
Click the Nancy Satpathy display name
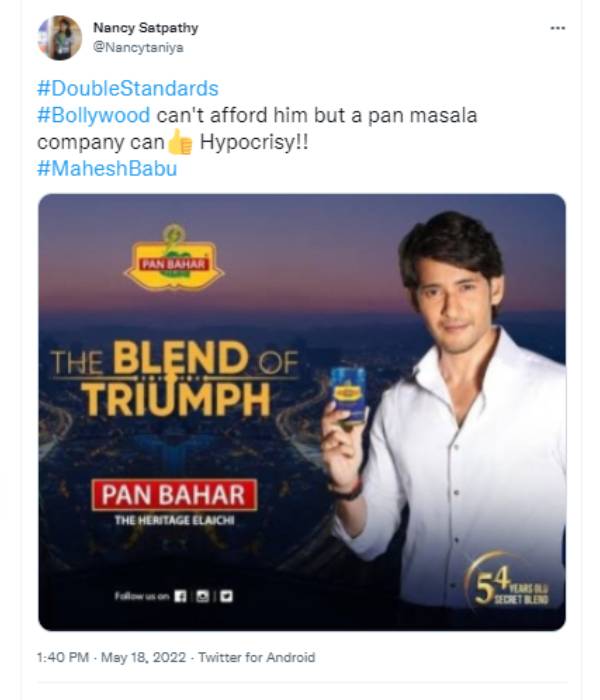coord(146,28)
